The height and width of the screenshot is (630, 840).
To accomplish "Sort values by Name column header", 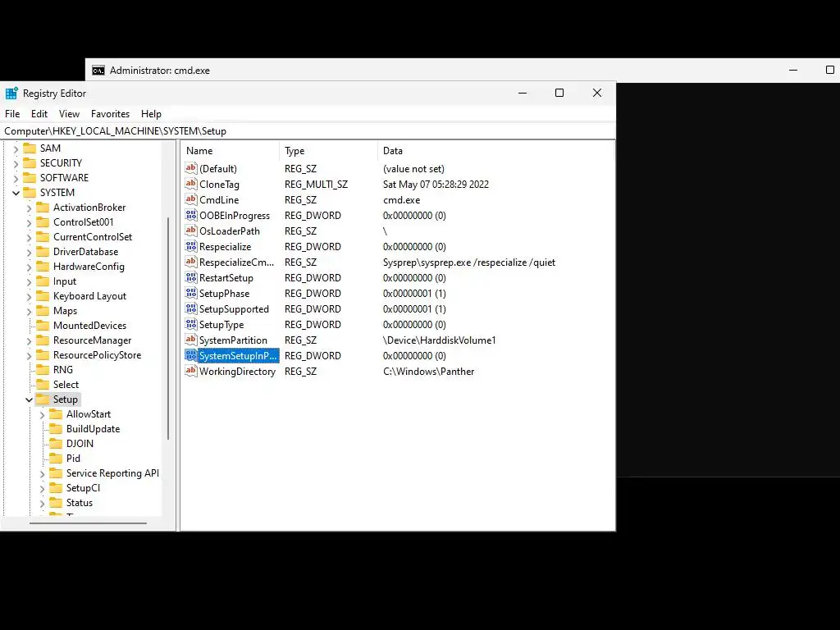I will coord(230,151).
